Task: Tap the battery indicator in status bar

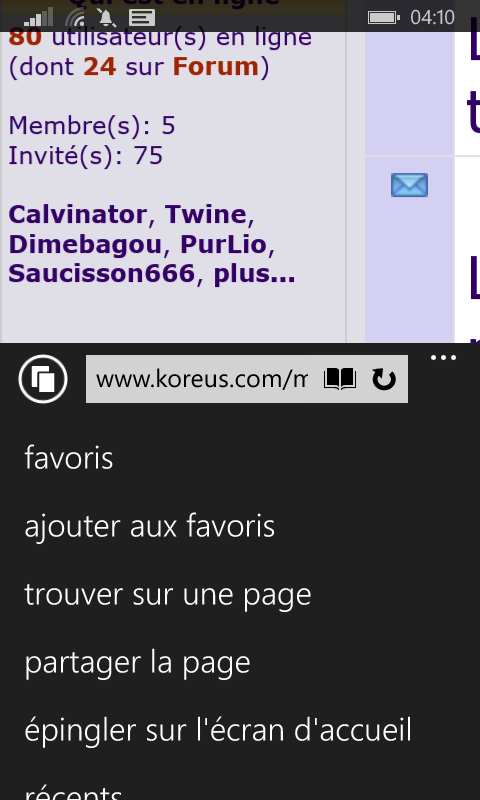Action: (384, 18)
